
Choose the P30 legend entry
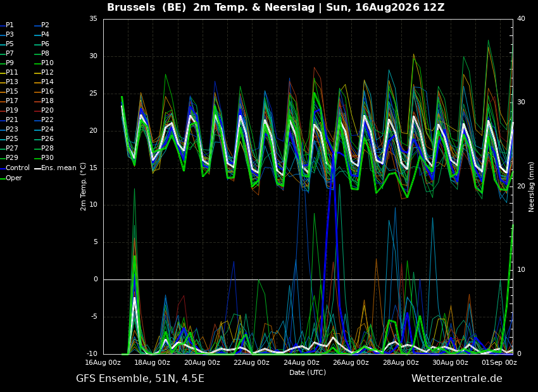[44, 157]
